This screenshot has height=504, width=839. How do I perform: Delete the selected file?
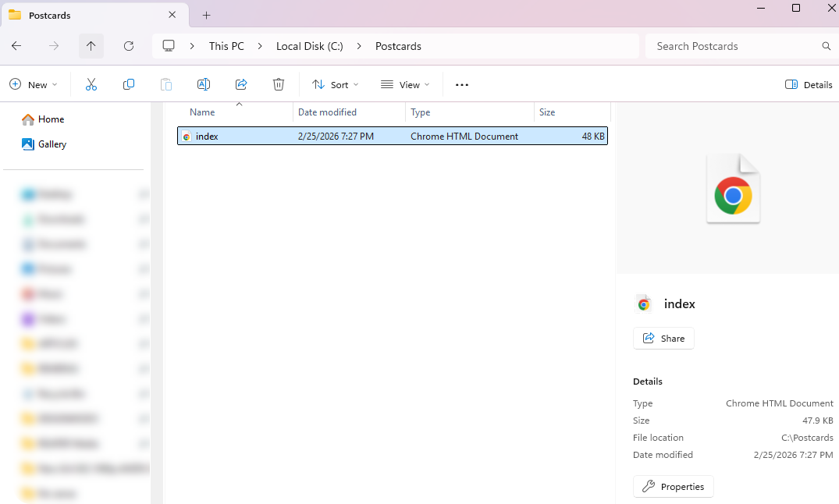[279, 84]
